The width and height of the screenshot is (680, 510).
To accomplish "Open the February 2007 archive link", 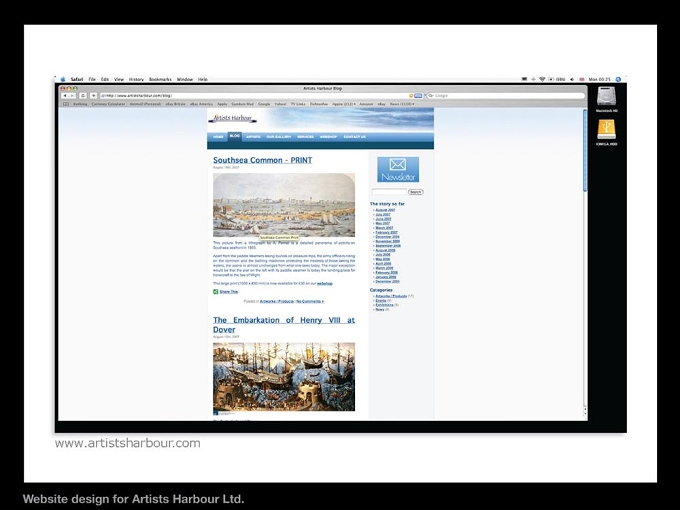I will point(386,232).
